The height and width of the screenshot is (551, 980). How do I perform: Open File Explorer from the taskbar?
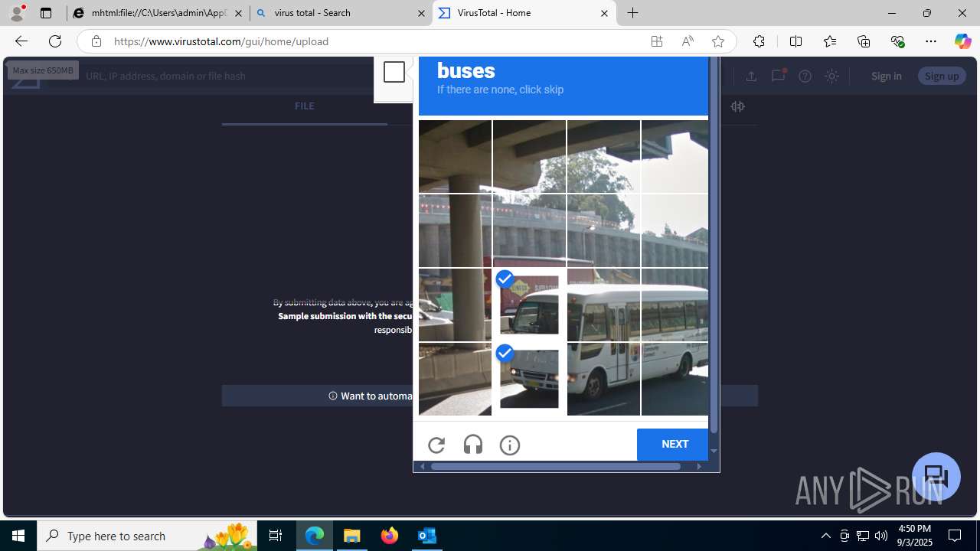click(352, 536)
